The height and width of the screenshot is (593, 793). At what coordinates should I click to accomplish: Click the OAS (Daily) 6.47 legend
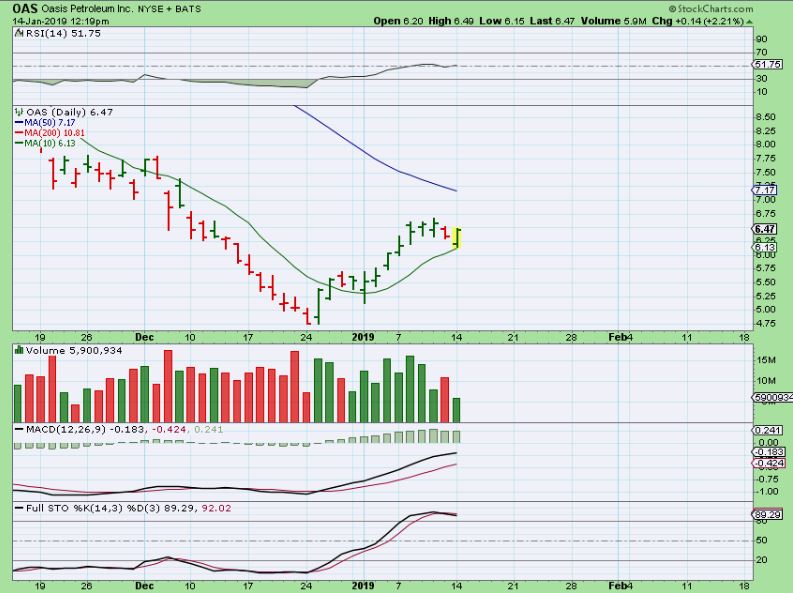click(69, 112)
